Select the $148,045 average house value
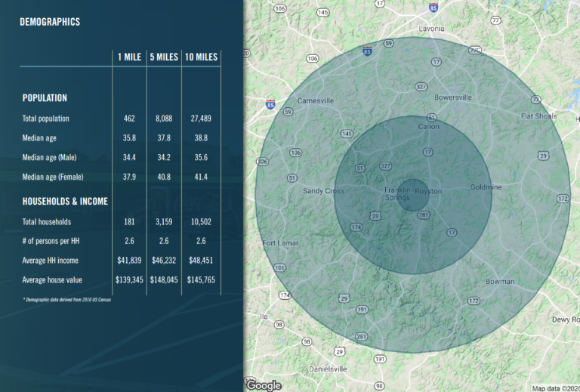 (164, 279)
